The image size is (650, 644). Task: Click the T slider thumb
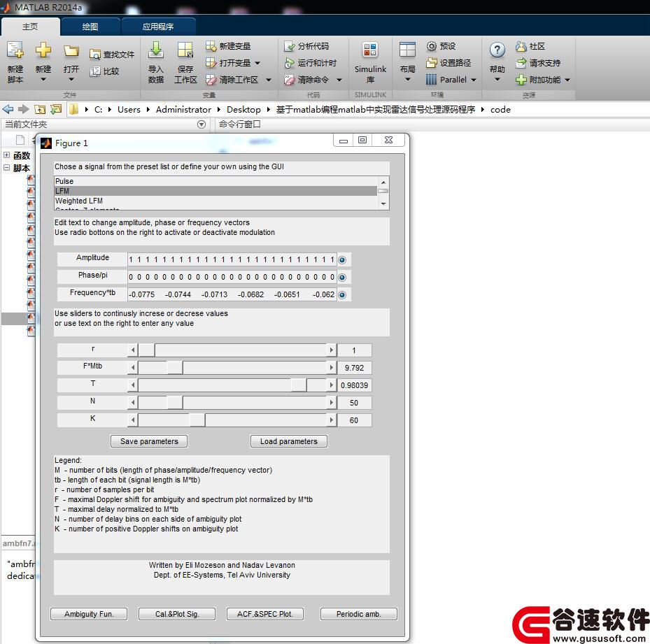[299, 385]
